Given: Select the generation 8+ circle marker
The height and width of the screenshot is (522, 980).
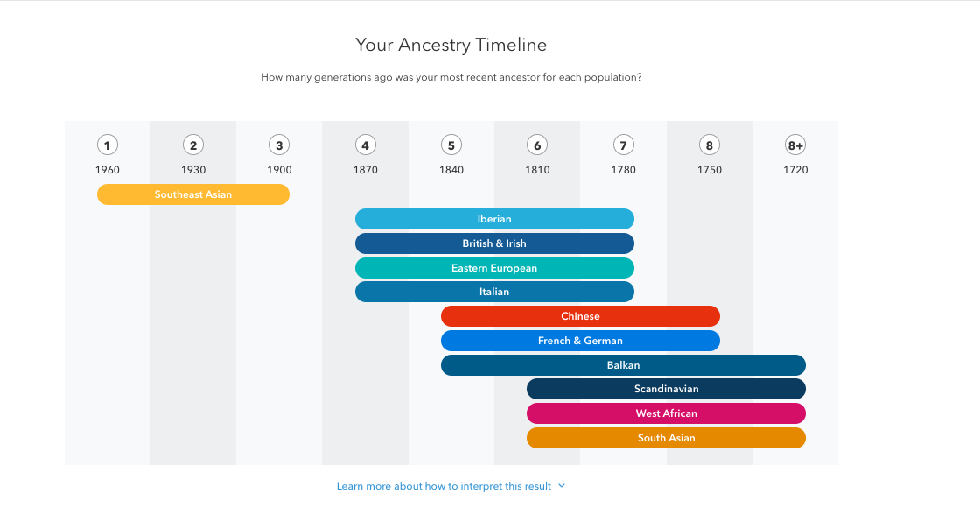Looking at the screenshot, I should point(795,145).
